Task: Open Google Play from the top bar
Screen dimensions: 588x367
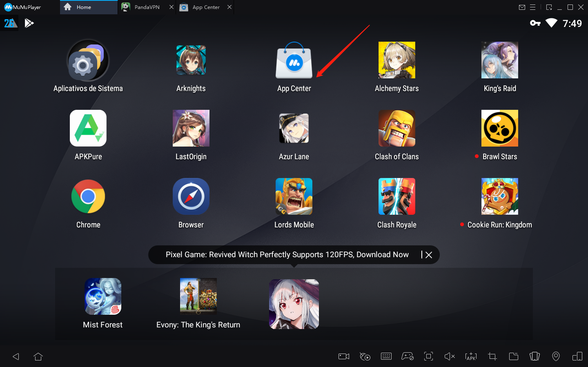Action: pos(29,23)
